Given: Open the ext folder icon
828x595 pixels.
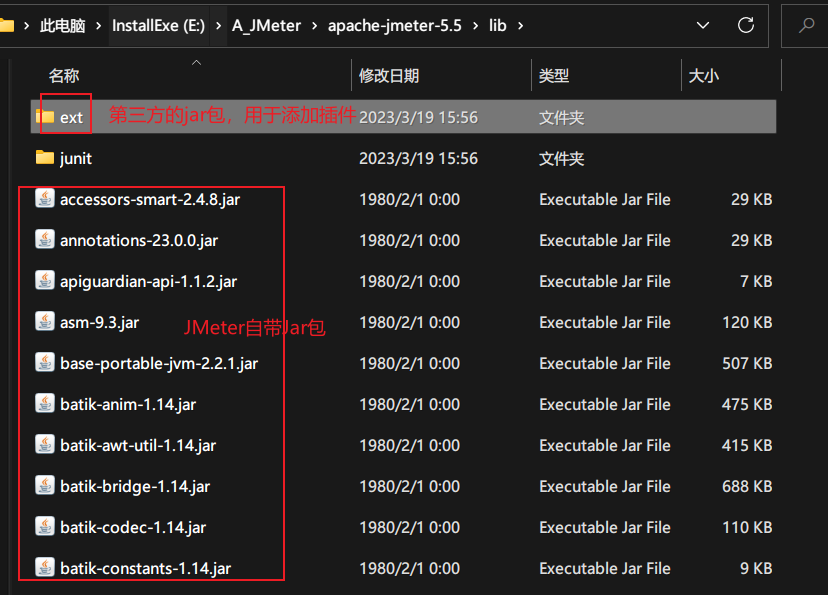Looking at the screenshot, I should (45, 116).
